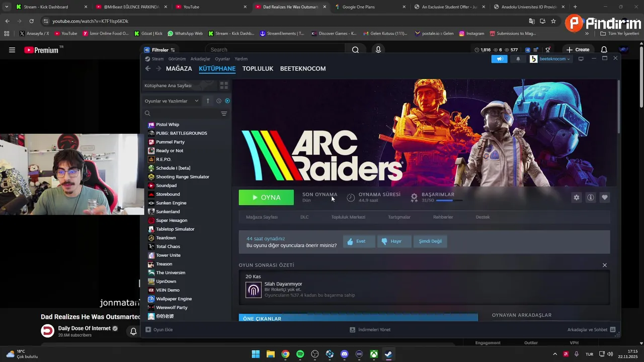Open the Yardım menu
644x362 pixels.
point(241,59)
